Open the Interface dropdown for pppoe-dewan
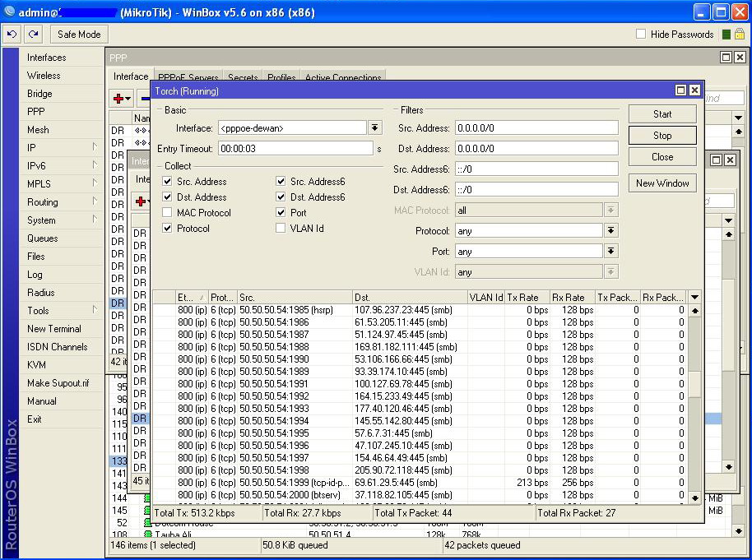 [x=375, y=128]
